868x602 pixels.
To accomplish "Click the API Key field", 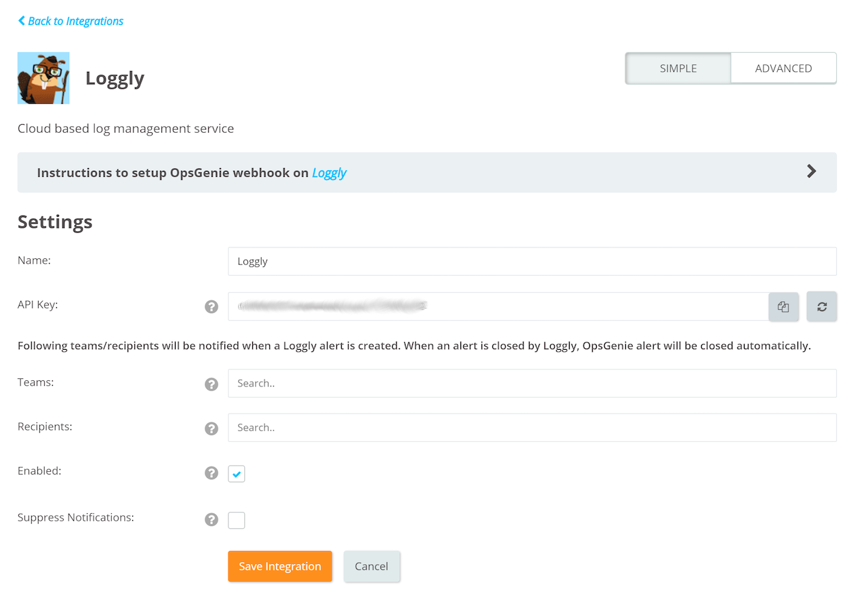I will (x=498, y=306).
